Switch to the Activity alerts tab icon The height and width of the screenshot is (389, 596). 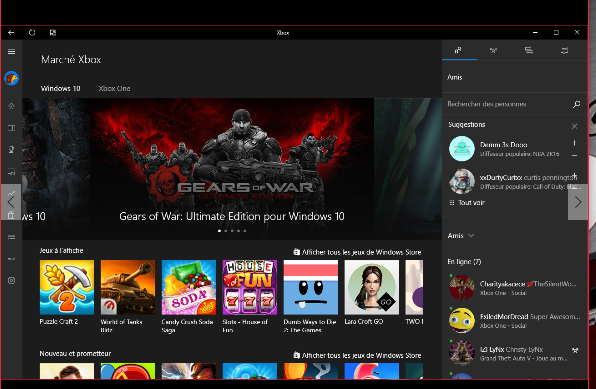pos(564,50)
